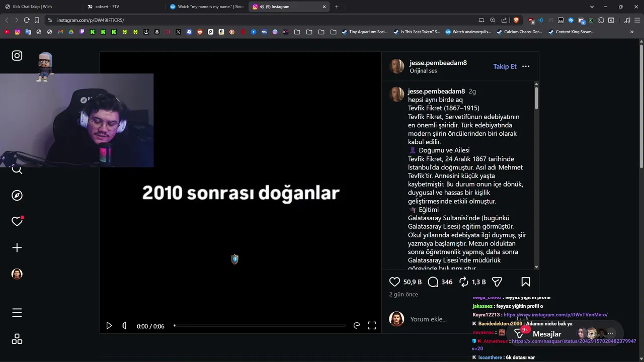Image resolution: width=644 pixels, height=362 pixels.
Task: Toggle the video mute speaker
Action: point(124,326)
